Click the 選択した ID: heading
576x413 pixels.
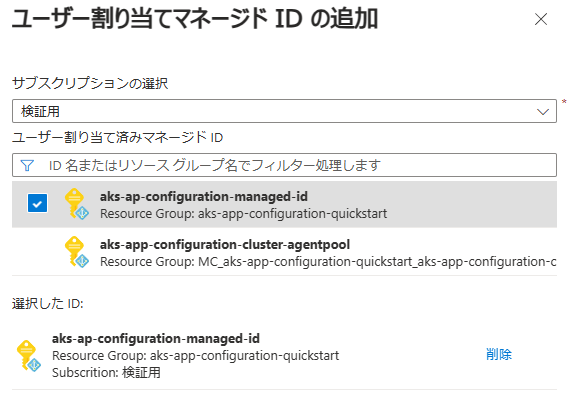click(x=48, y=304)
